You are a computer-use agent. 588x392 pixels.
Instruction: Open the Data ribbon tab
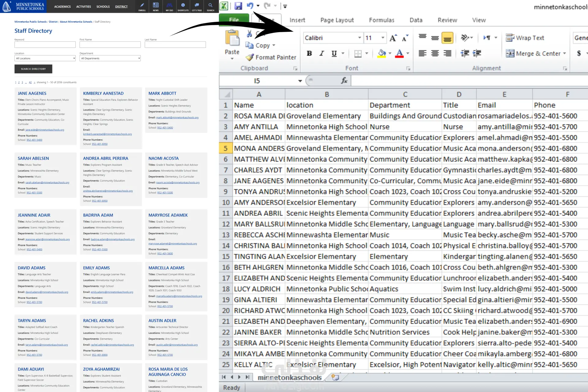point(416,20)
